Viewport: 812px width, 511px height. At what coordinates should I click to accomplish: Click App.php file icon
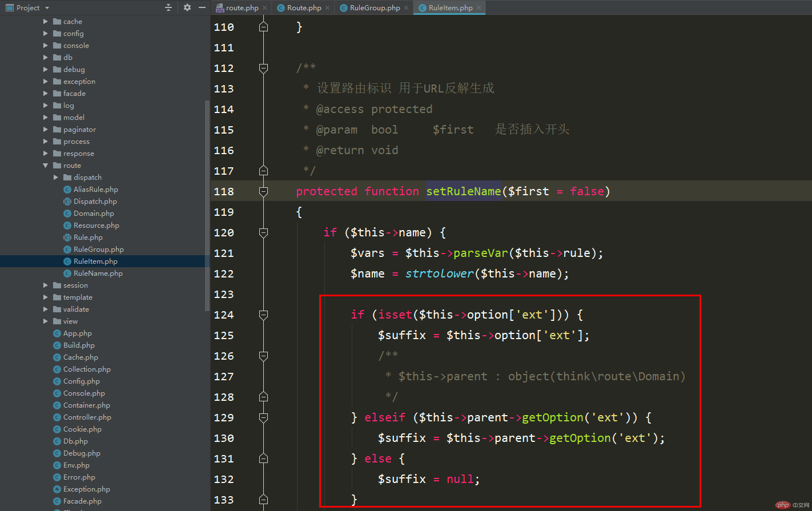tap(57, 333)
